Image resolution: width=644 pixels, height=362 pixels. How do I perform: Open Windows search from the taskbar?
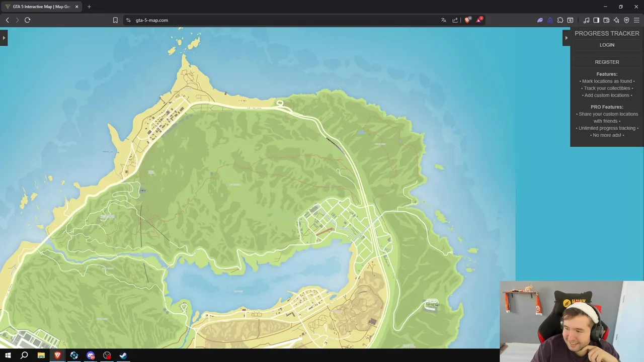24,355
